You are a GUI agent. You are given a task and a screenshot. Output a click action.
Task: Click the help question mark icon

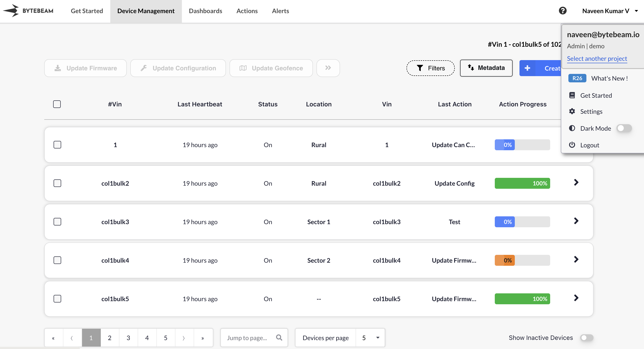pyautogui.click(x=563, y=11)
